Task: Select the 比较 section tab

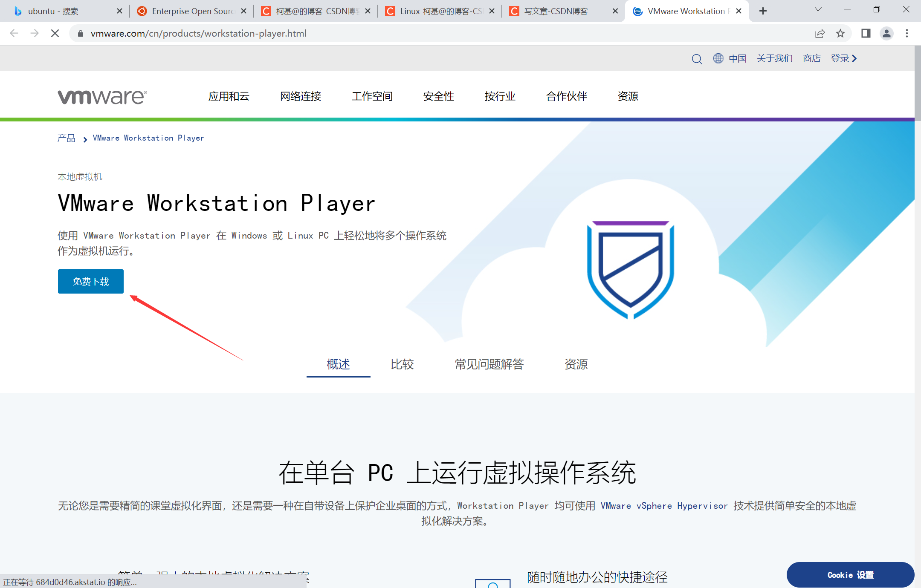Action: pos(403,364)
